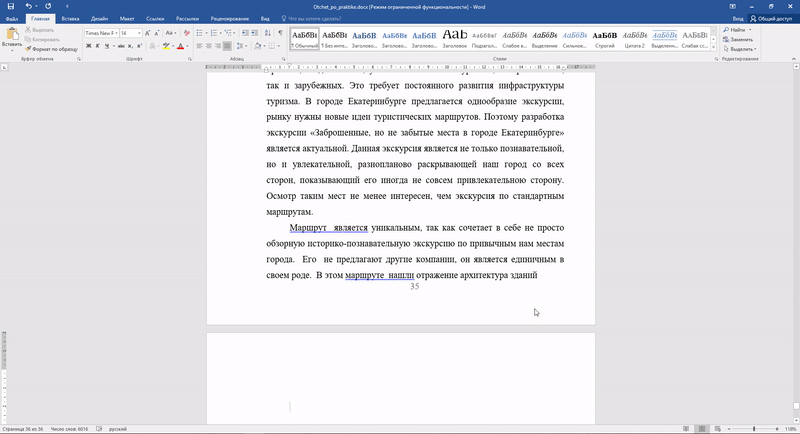
Task: Align text left
Action: coord(199,46)
